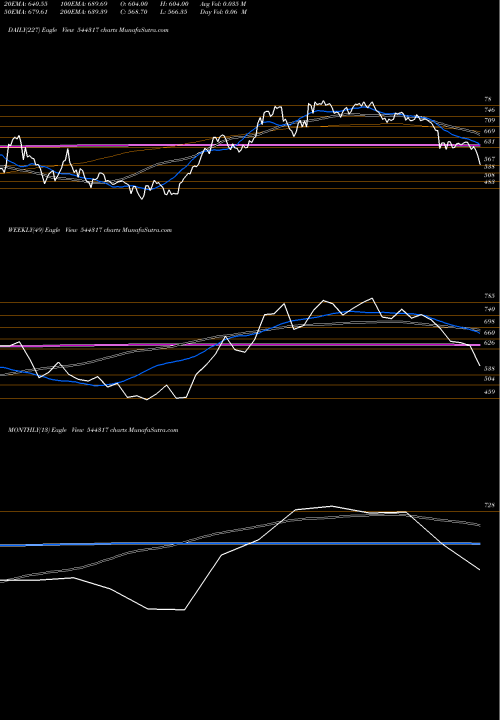Click the 749 price label on weekly chart
This screenshot has width=500, height=720.
click(x=489, y=310)
